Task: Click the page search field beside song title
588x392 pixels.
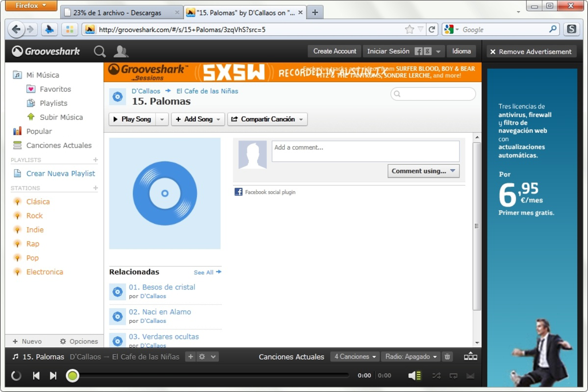Action: [x=433, y=94]
